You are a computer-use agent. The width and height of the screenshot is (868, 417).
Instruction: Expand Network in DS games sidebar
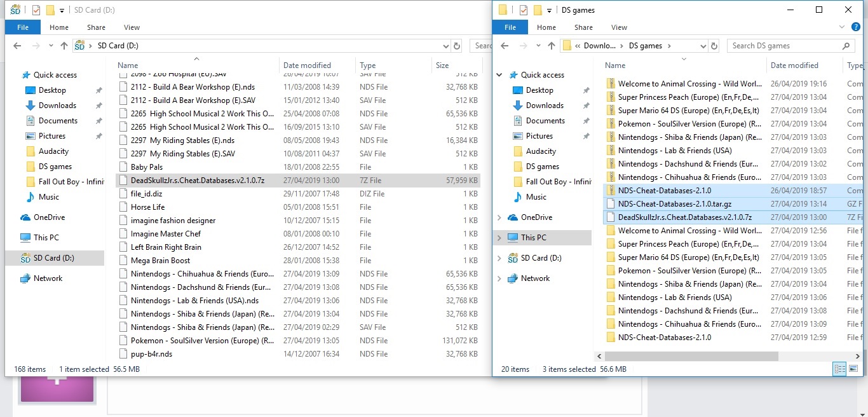499,278
